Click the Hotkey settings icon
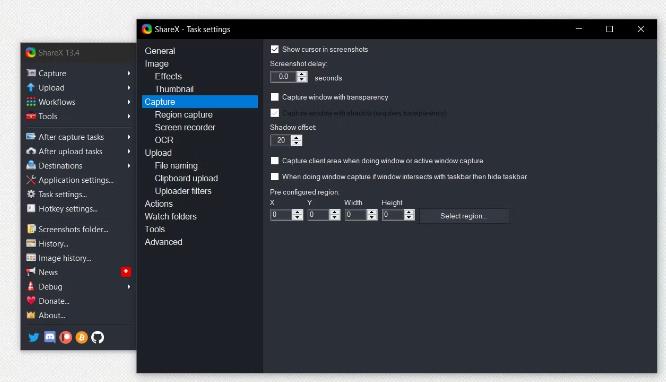The width and height of the screenshot is (666, 382). click(x=31, y=208)
